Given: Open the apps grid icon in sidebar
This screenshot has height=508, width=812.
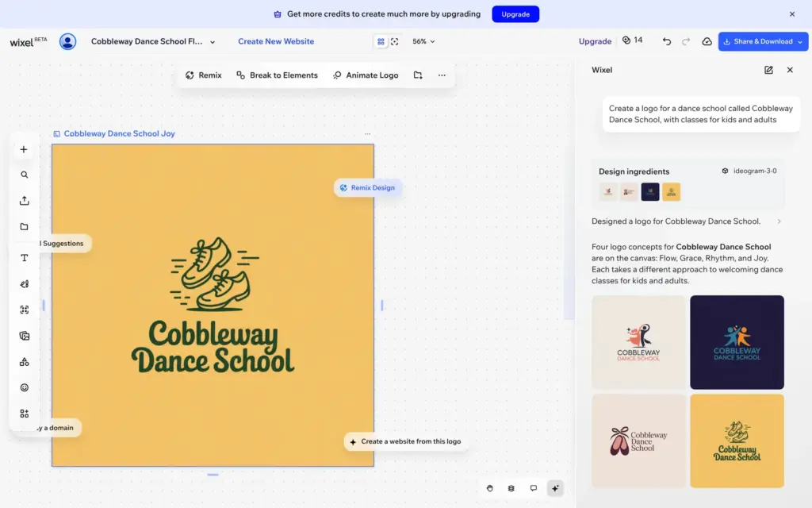Looking at the screenshot, I should click(24, 414).
